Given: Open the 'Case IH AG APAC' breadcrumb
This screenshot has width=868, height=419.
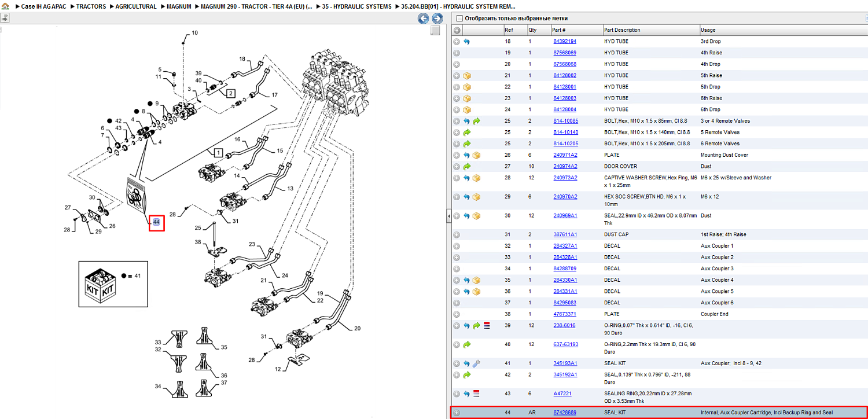Looking at the screenshot, I should pyautogui.click(x=44, y=6).
